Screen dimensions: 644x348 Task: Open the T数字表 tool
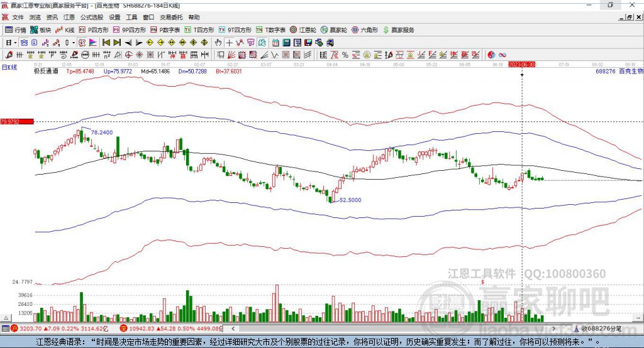(270, 30)
